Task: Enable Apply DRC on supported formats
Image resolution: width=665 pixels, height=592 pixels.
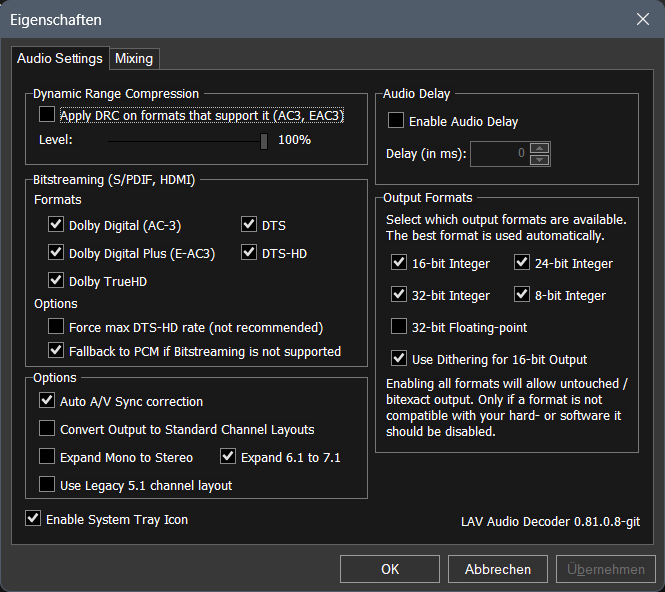Action: pos(47,114)
